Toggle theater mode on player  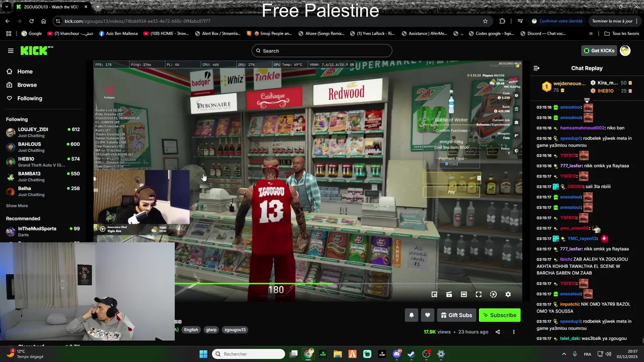(x=464, y=294)
